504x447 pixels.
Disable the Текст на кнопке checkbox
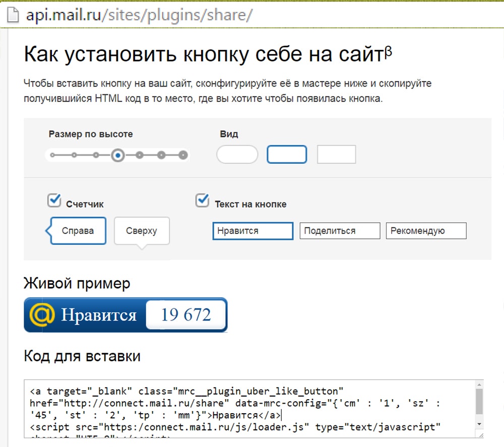pyautogui.click(x=202, y=200)
